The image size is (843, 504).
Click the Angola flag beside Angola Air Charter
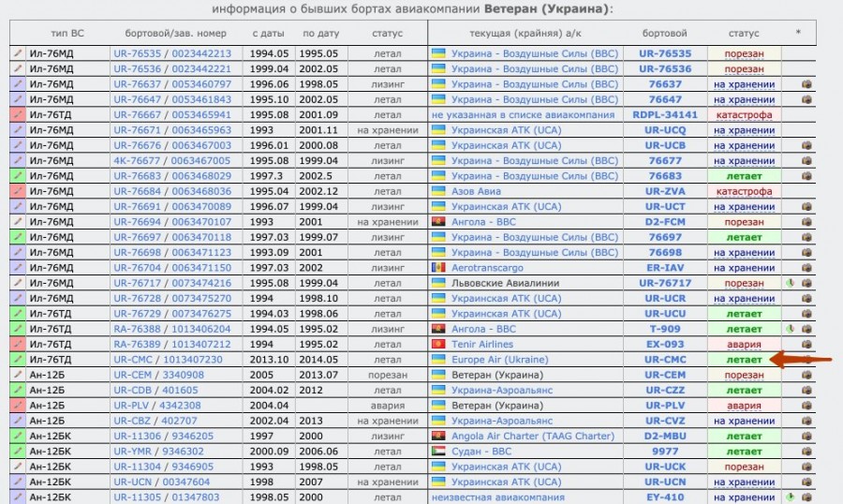pyautogui.click(x=438, y=437)
